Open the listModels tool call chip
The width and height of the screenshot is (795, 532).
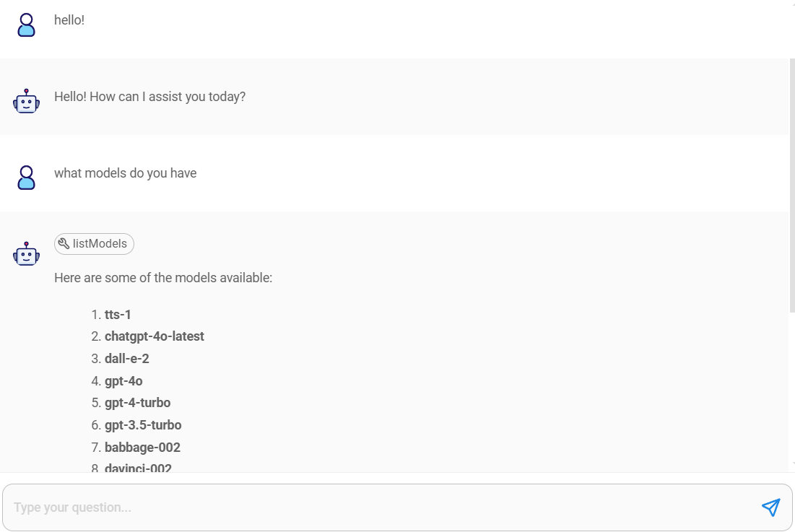95,244
